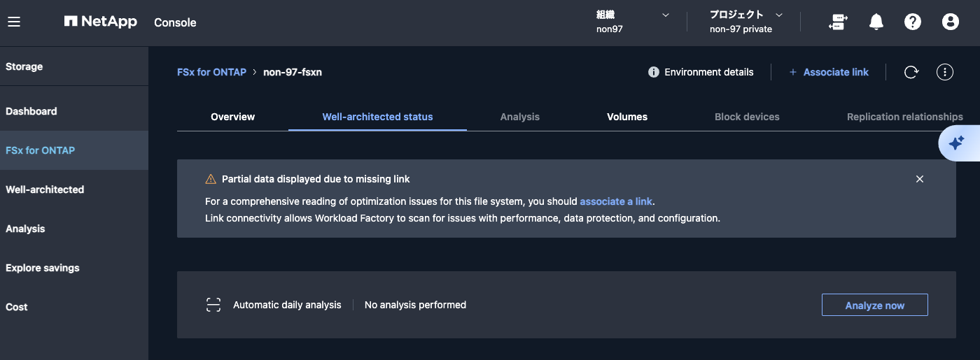Image resolution: width=980 pixels, height=360 pixels.
Task: Click the non-97-fsxn breadcrumb text
Action: pyautogui.click(x=293, y=72)
